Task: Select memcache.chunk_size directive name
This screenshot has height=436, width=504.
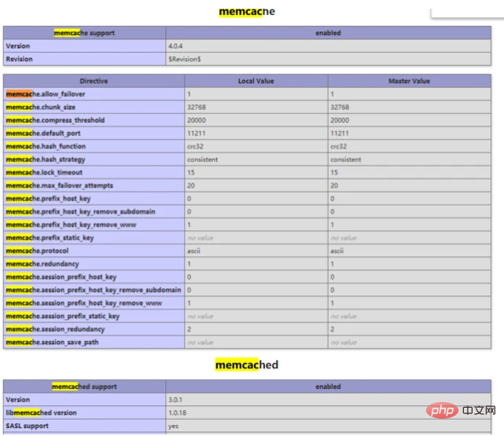Action: pos(41,108)
